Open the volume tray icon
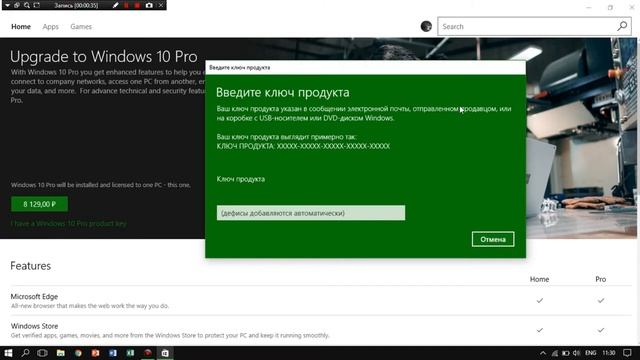Image resolution: width=640 pixels, height=360 pixels. 576,353
